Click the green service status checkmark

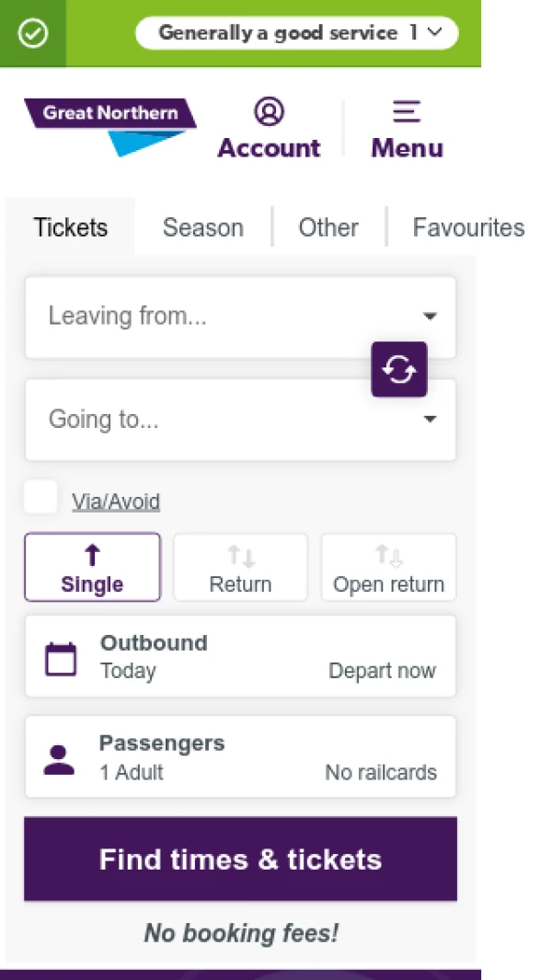pyautogui.click(x=33, y=34)
